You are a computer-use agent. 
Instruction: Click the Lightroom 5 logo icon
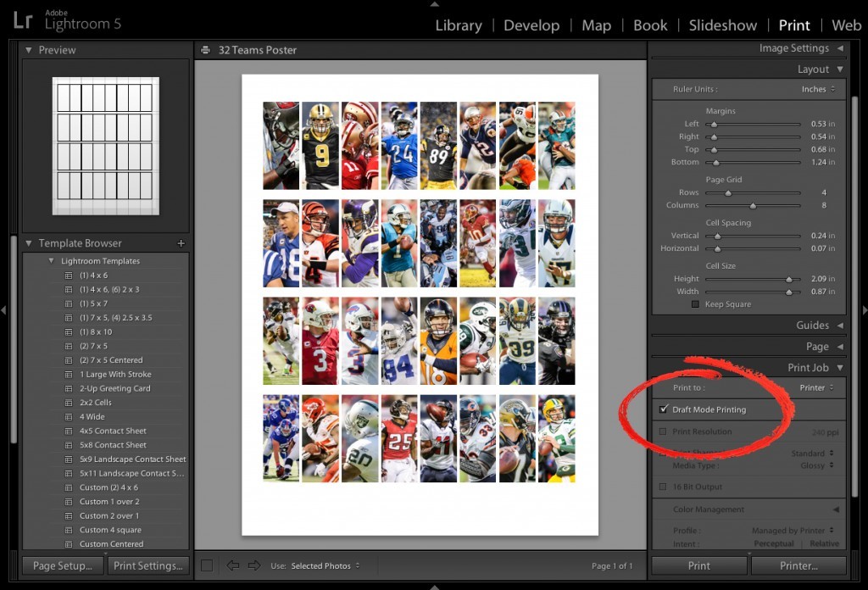[23, 20]
